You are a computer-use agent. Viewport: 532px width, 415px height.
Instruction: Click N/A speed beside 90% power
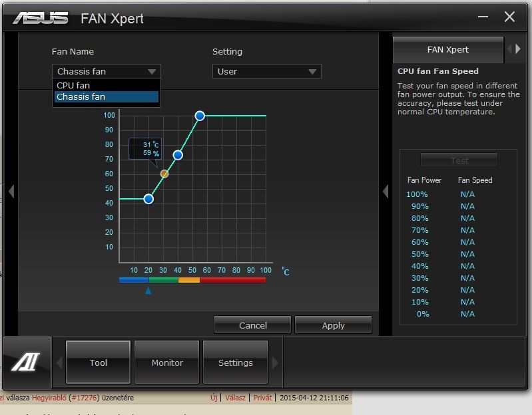tap(467, 206)
